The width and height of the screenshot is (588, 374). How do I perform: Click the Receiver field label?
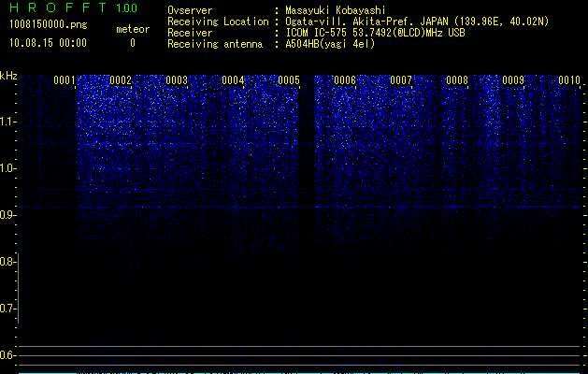tap(190, 33)
